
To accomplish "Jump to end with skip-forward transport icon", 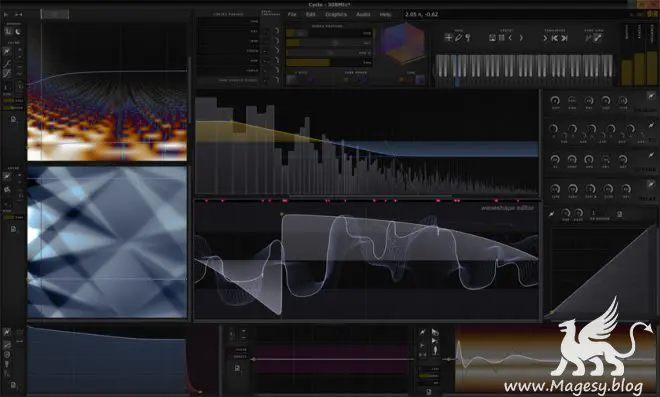I will [x=564, y=38].
